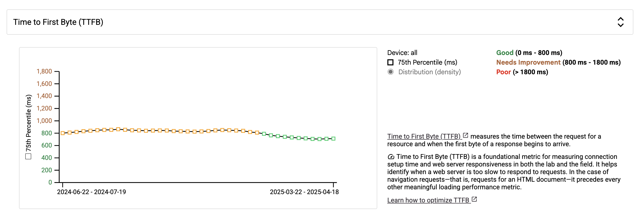Open the underlined Time to First Byte (TTFB) link
The height and width of the screenshot is (223, 644).
coord(424,136)
